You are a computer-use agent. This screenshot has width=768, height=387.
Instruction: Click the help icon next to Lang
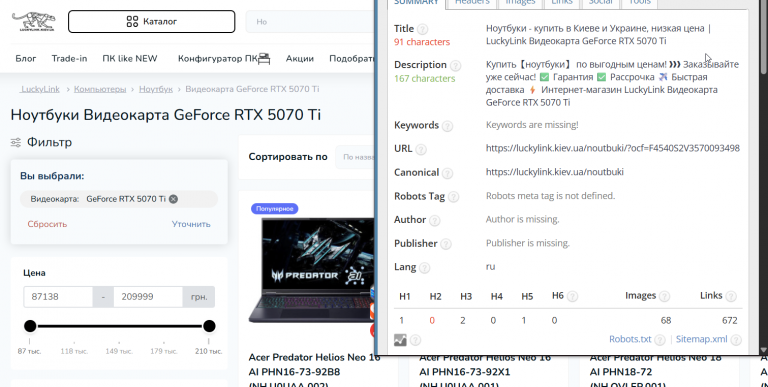[425, 268]
